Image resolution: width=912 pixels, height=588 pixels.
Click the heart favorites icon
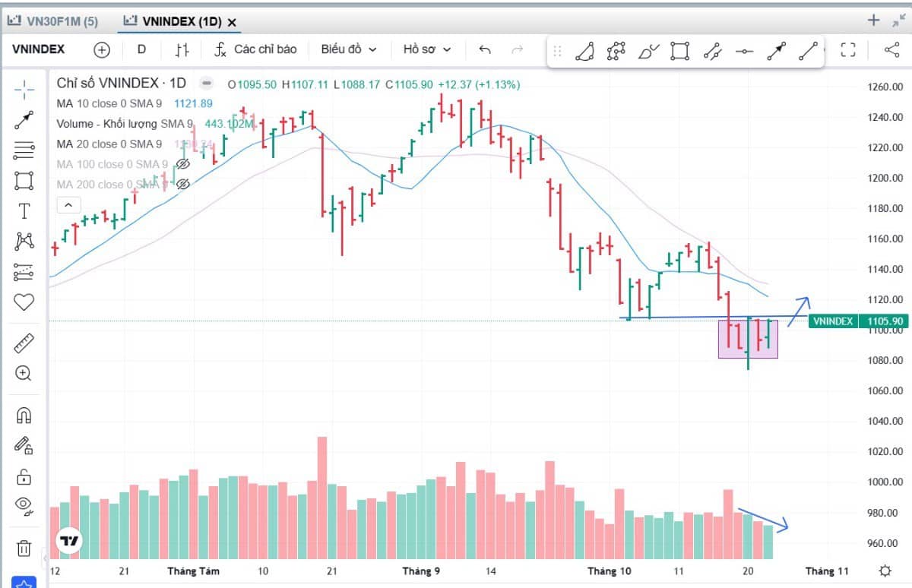coord(24,302)
